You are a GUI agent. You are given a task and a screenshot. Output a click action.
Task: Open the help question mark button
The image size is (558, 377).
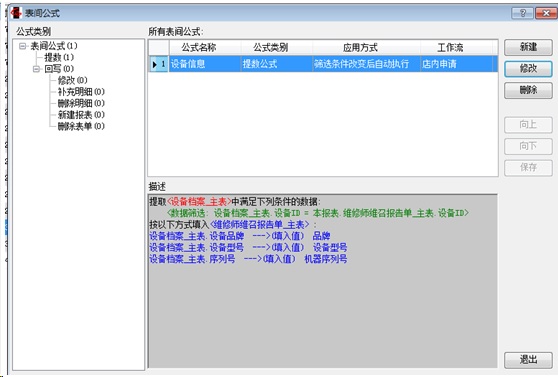point(522,13)
